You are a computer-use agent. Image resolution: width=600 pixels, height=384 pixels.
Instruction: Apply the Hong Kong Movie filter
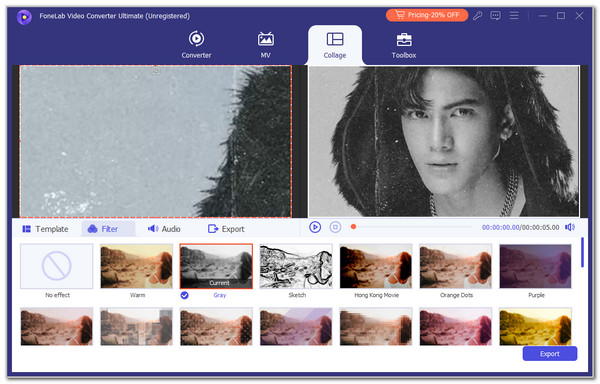(376, 266)
